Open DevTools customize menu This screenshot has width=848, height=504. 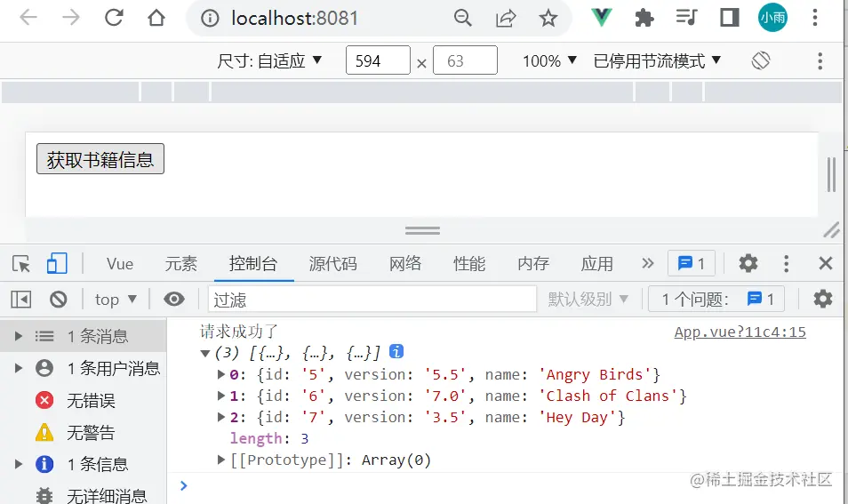787,263
